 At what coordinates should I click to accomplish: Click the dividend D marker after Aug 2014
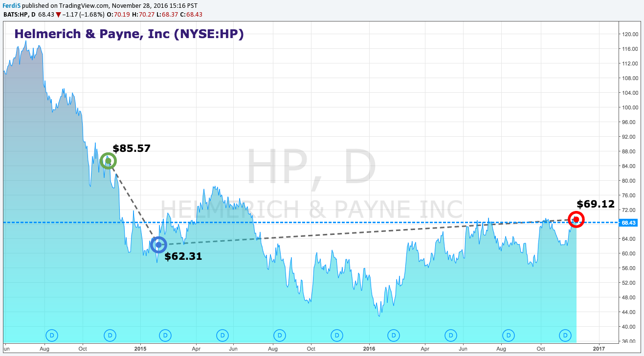pos(52,335)
